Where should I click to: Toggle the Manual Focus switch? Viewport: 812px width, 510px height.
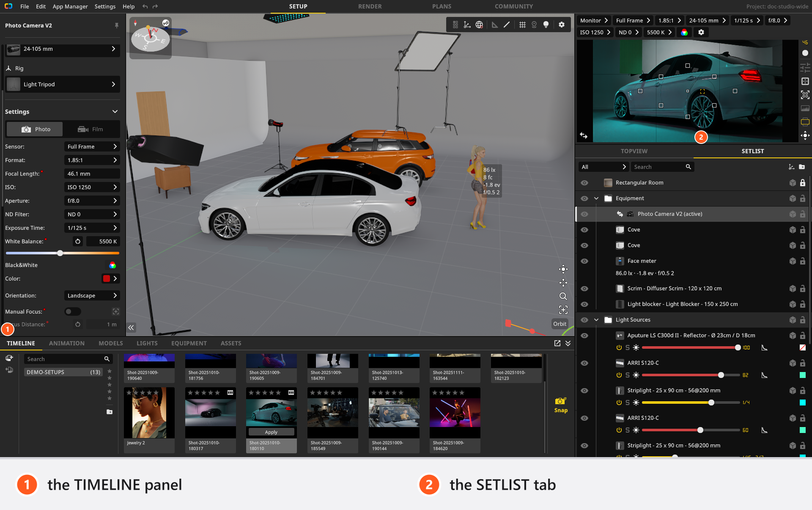click(72, 312)
